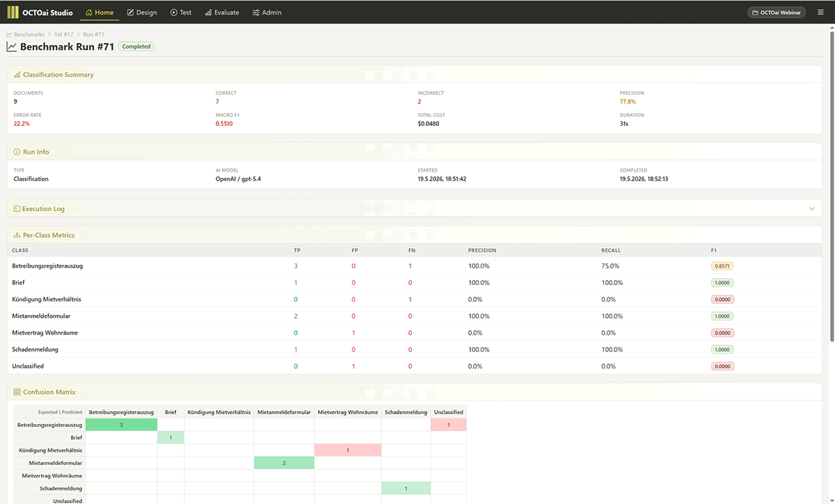Select the Kündigung Mietverhältnis metrics row
Viewport: 835px width, 504px height.
[x=414, y=299]
